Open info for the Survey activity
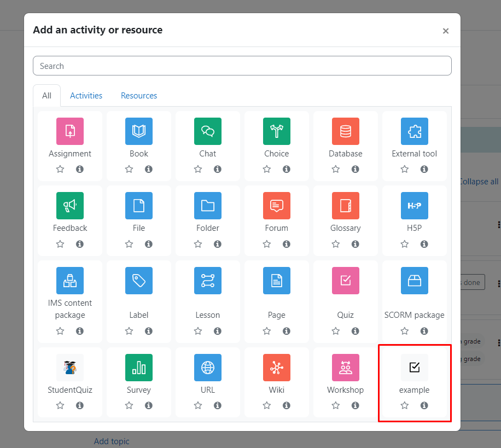The image size is (501, 448). (149, 405)
